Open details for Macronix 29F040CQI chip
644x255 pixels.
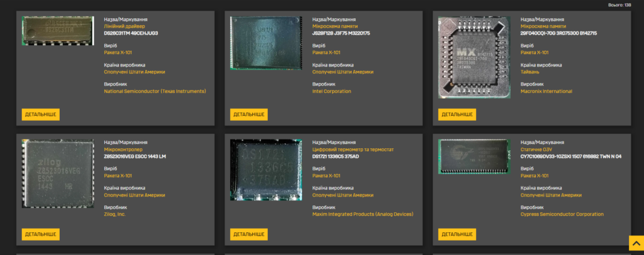pyautogui.click(x=457, y=114)
